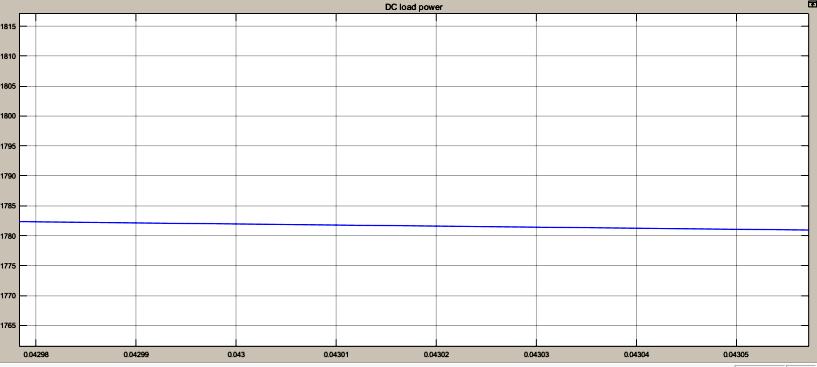
Task: Click the 0.04302 x-axis tick label
Action: tap(436, 354)
